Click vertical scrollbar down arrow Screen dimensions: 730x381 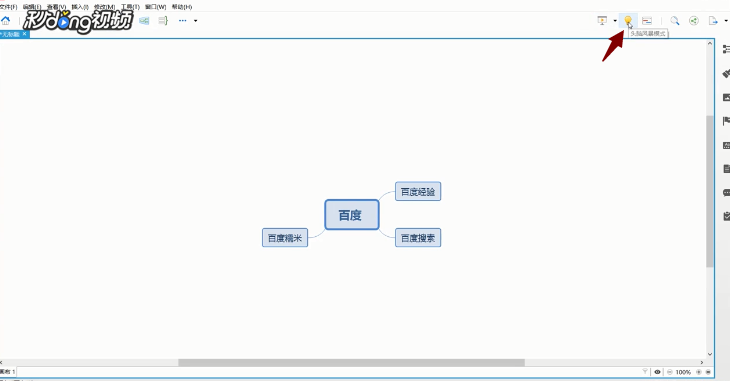click(710, 354)
